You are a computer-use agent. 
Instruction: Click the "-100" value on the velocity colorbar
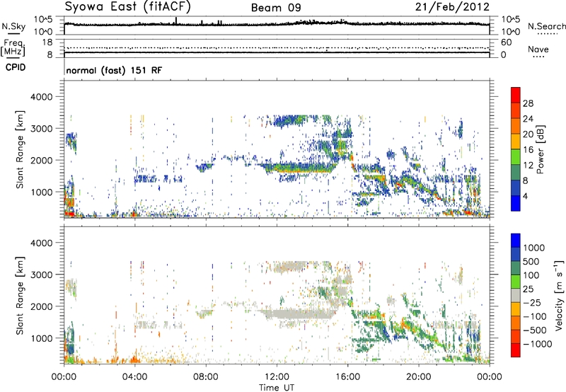[x=535, y=316]
